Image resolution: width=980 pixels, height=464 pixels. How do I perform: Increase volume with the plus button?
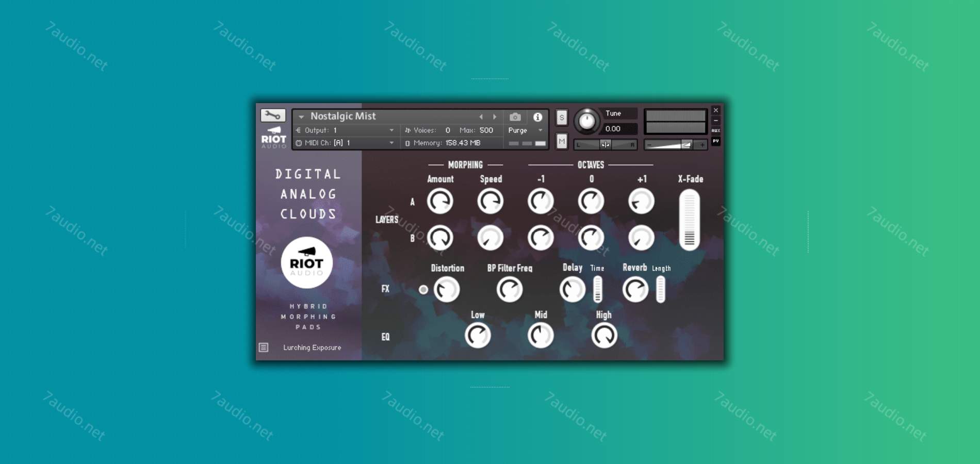tap(702, 145)
